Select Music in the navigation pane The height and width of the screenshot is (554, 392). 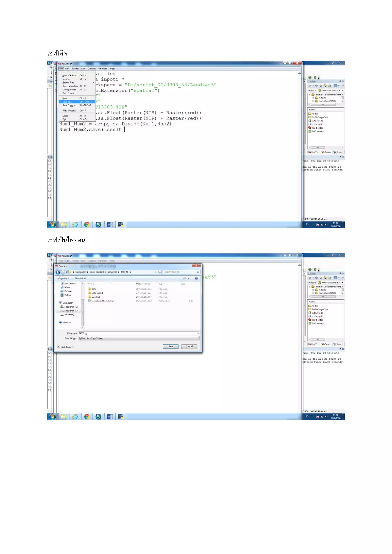coord(67,287)
